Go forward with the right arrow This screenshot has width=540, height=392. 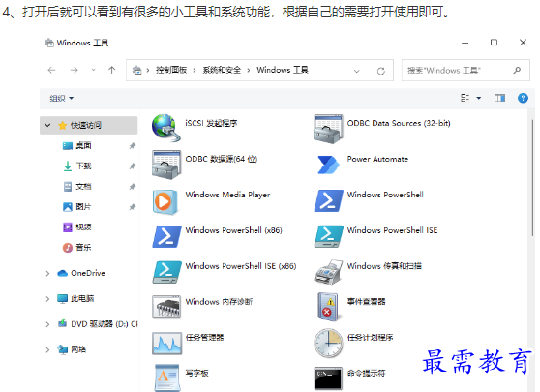pos(75,71)
